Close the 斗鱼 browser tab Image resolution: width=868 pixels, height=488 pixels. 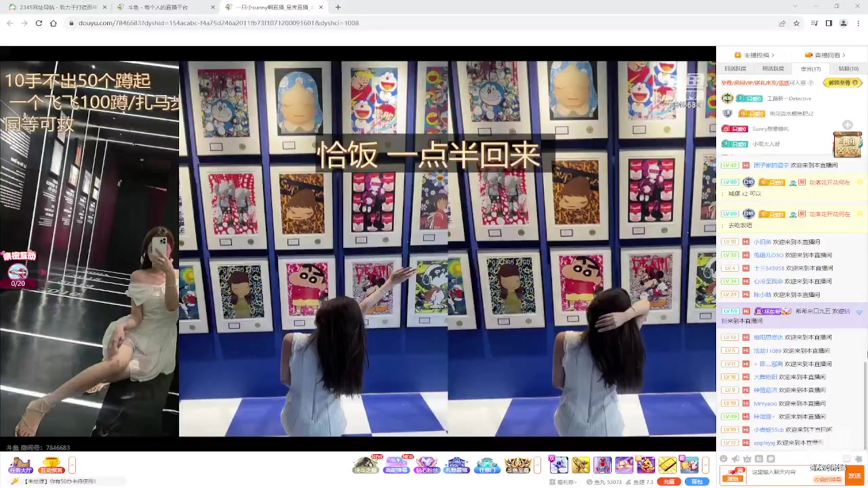point(212,7)
